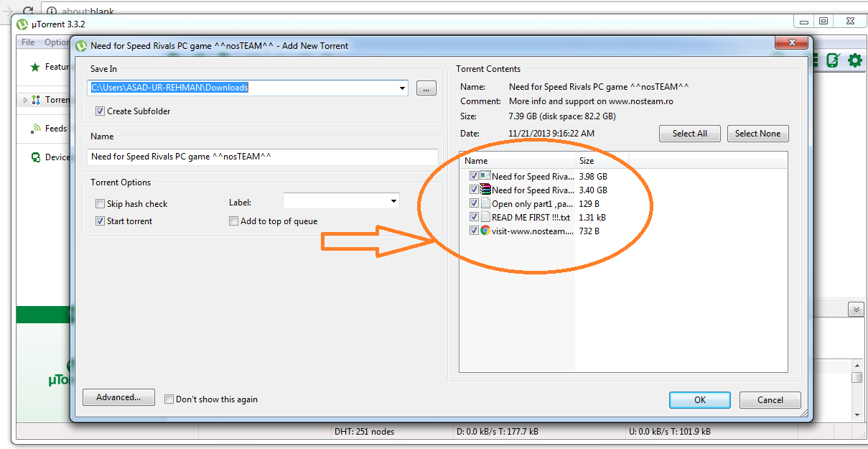Screen dimensions: 868x449
Task: Select the READ ME FIRST !!!.txt file row
Action: 531,217
